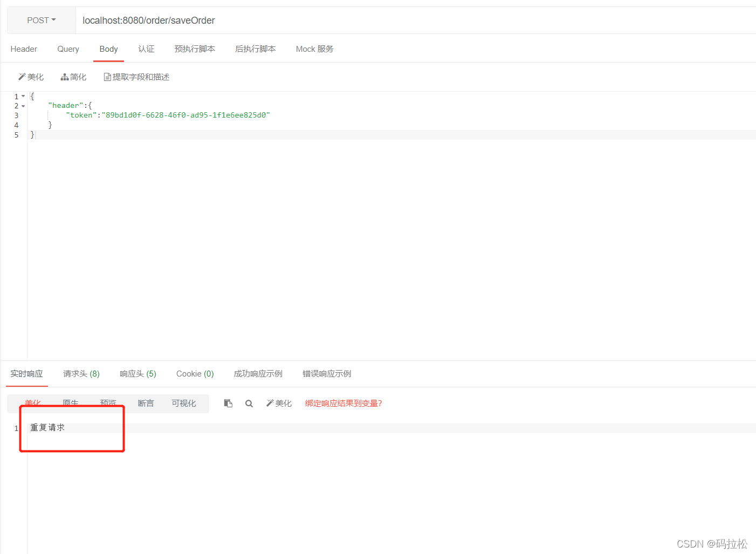
Task: Click the "token" key in JSON body
Action: coord(81,115)
